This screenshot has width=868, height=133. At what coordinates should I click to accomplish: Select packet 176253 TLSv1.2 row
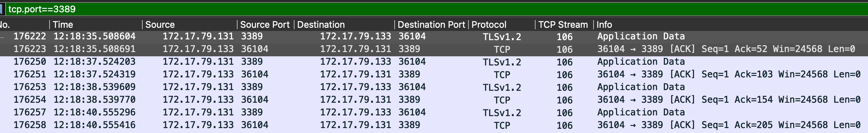[x=434, y=87]
